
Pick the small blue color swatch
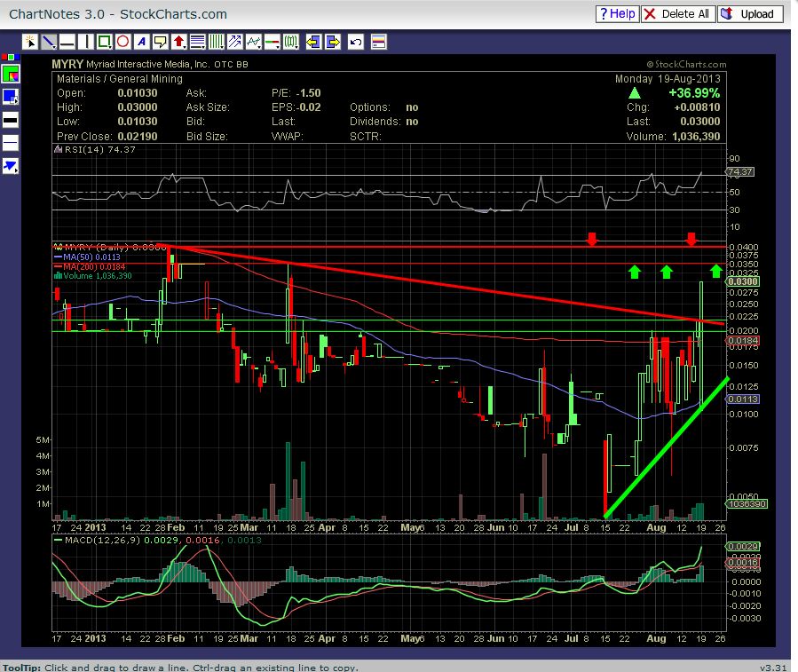(17, 57)
